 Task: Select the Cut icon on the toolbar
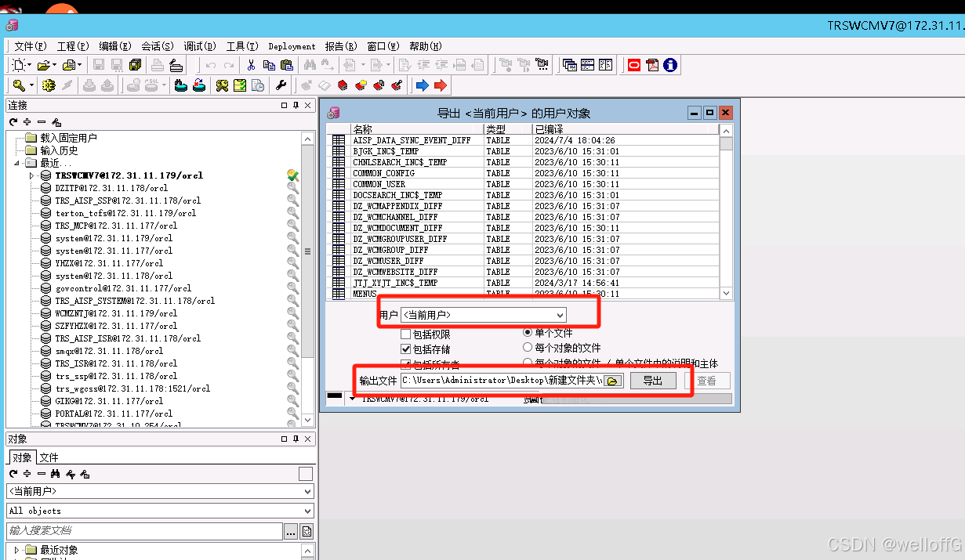251,65
